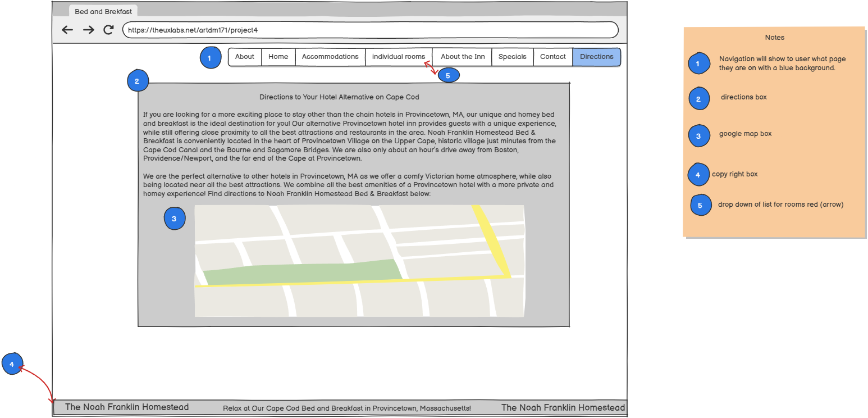Select the Directions navigation tab
The image size is (868, 418).
[597, 57]
